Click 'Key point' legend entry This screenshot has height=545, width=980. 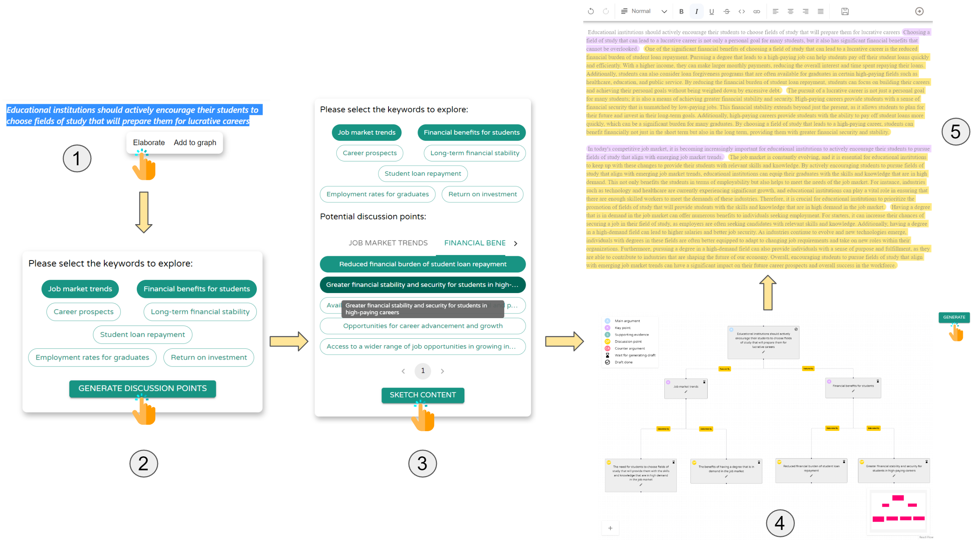(x=618, y=328)
